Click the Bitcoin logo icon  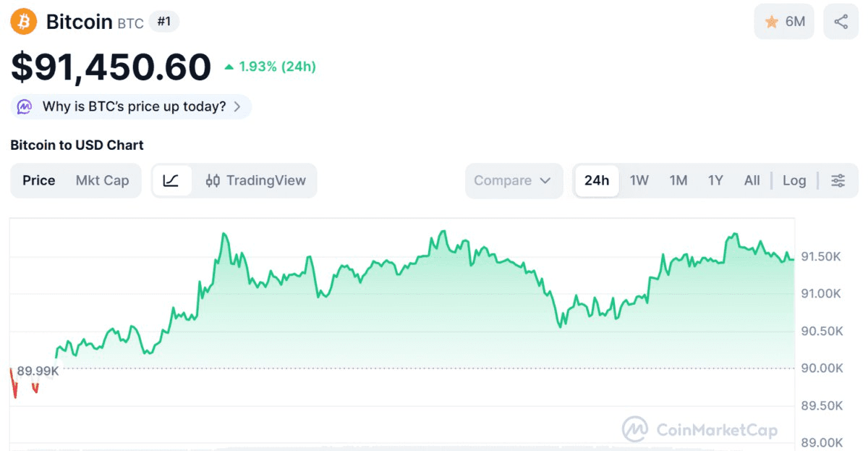tap(23, 22)
